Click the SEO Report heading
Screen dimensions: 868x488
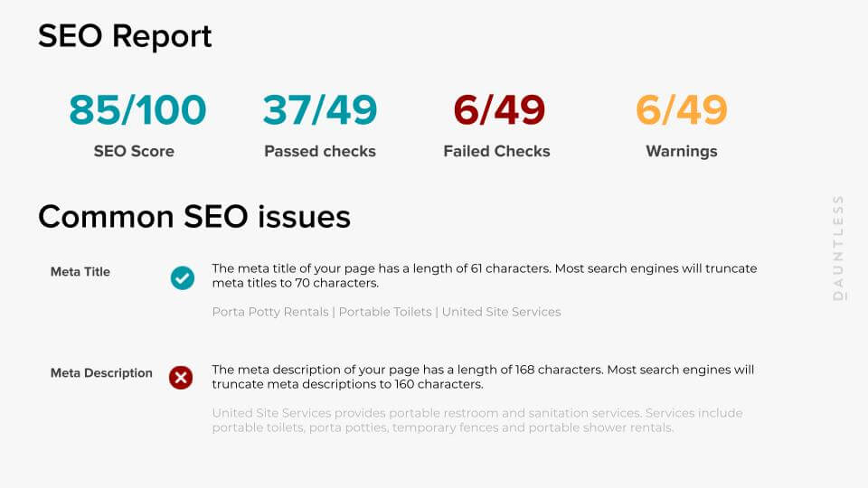125,36
